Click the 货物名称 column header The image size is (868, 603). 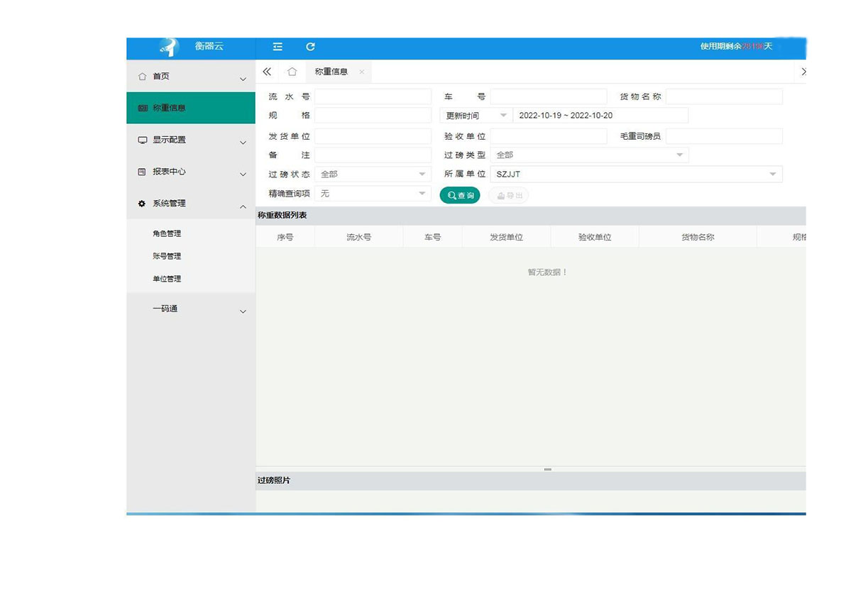tap(698, 238)
